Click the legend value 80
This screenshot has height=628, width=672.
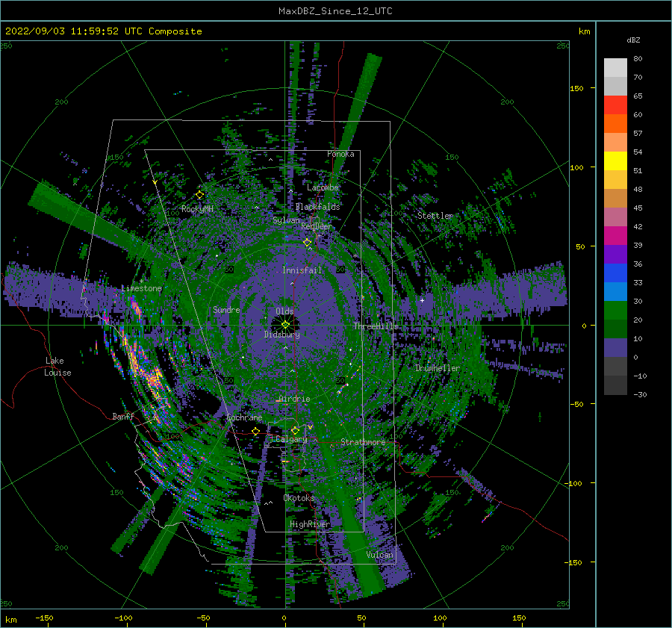638,59
